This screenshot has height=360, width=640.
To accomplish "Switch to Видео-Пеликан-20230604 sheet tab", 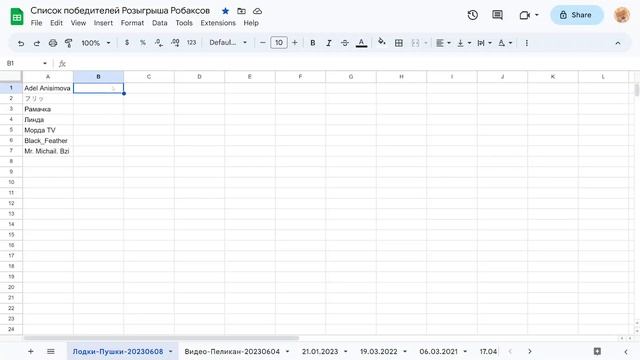I will (x=232, y=351).
